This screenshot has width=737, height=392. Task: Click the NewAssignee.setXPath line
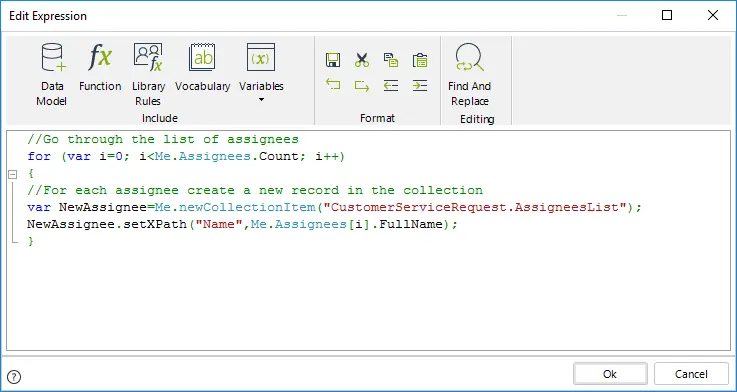(243, 224)
